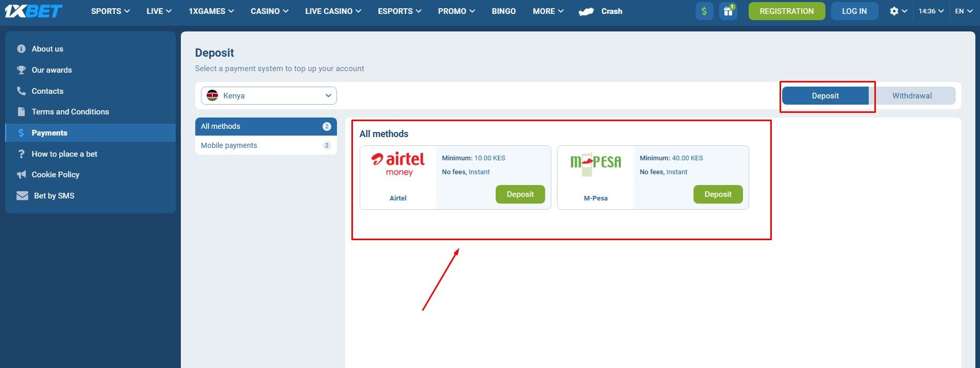
Task: Switch to the Withdrawal toggle
Action: click(x=911, y=96)
